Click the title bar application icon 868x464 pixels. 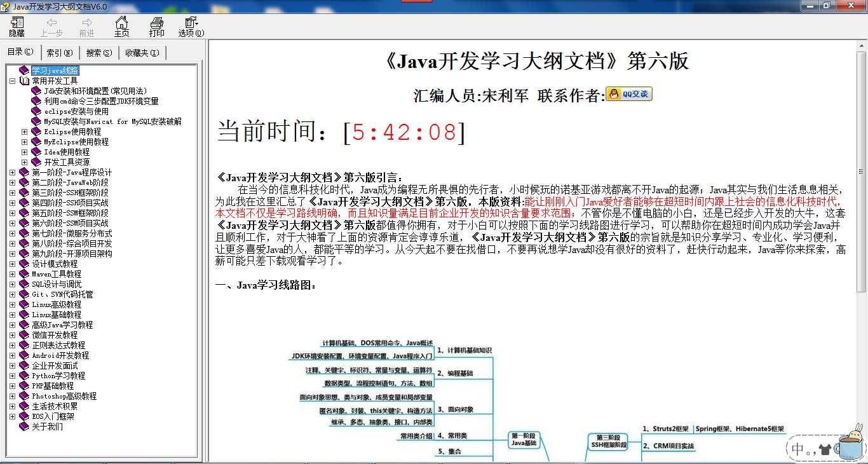6,6
